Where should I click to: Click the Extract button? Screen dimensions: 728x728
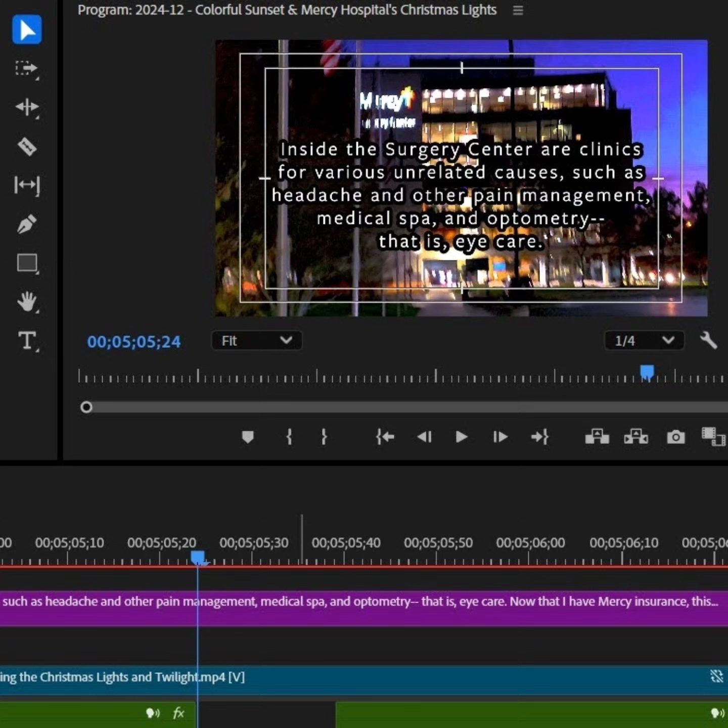636,437
